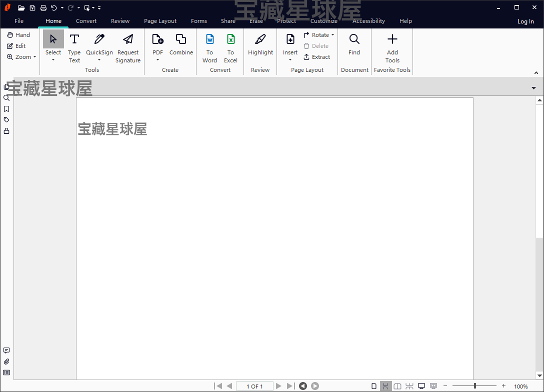This screenshot has height=392, width=544.
Task: Click the Insert page icon
Action: [290, 39]
